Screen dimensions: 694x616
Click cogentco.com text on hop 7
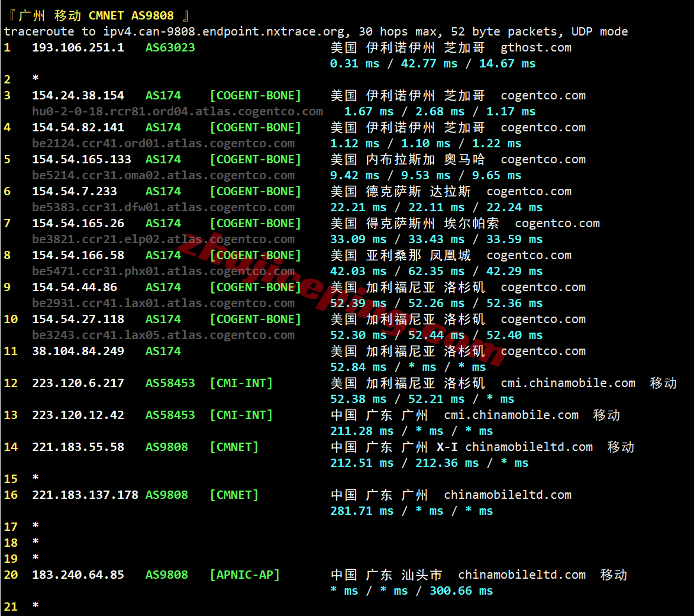(557, 222)
